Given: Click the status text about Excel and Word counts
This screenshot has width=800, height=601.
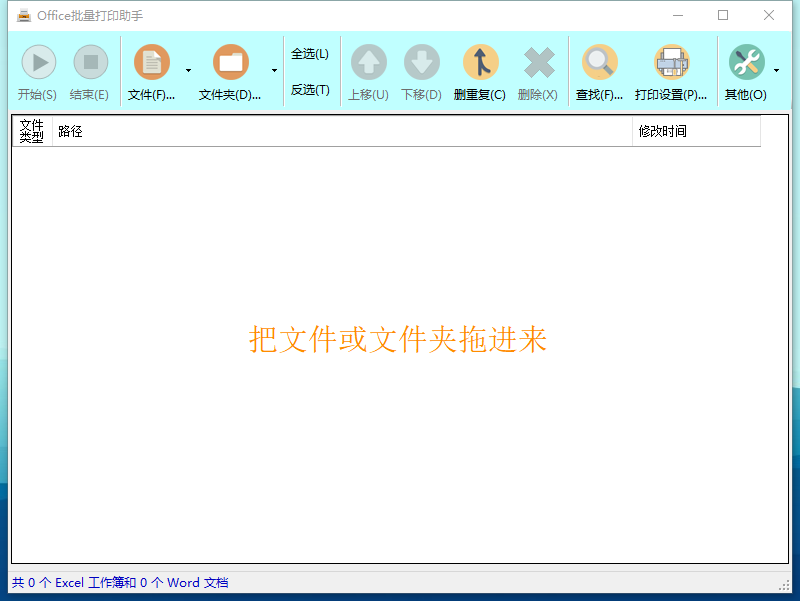Looking at the screenshot, I should point(120,583).
